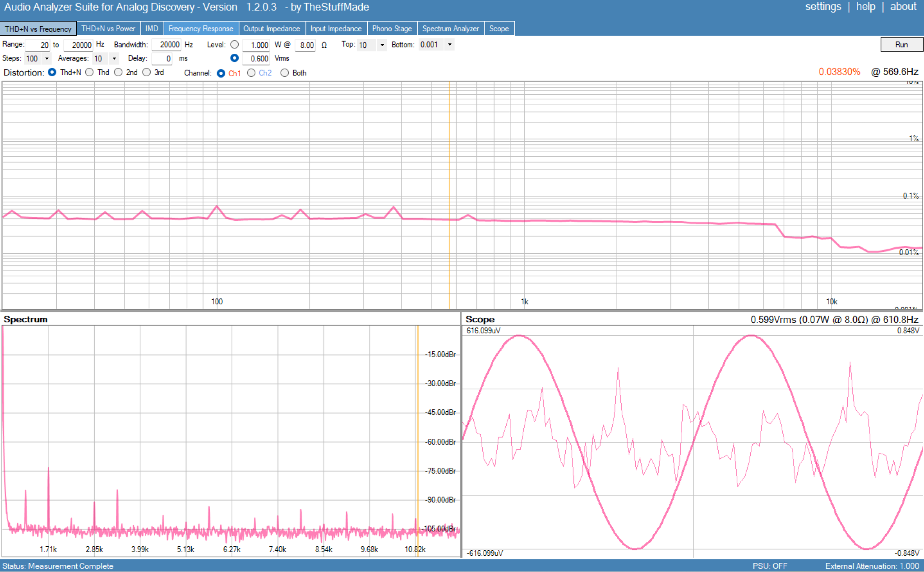Click the Delay ms input field
Image resolution: width=924 pixels, height=572 pixels.
(x=162, y=59)
